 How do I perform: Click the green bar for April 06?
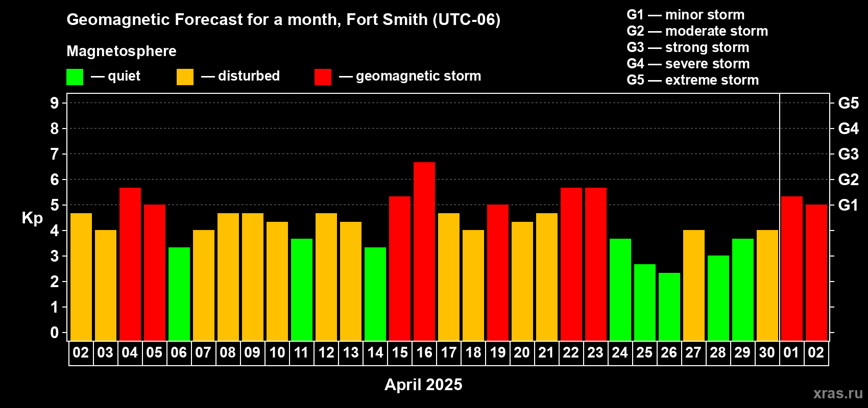(179, 294)
